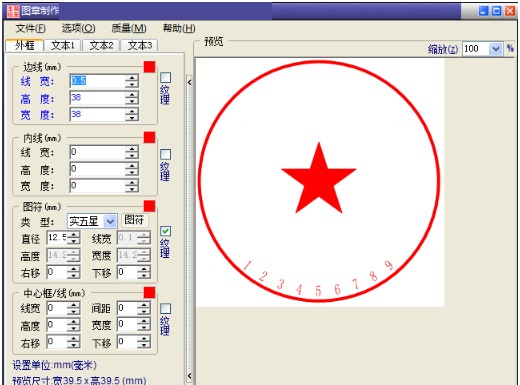Increase 边线 高度 with spinner up arrow
The width and height of the screenshot is (520, 385).
coord(132,95)
